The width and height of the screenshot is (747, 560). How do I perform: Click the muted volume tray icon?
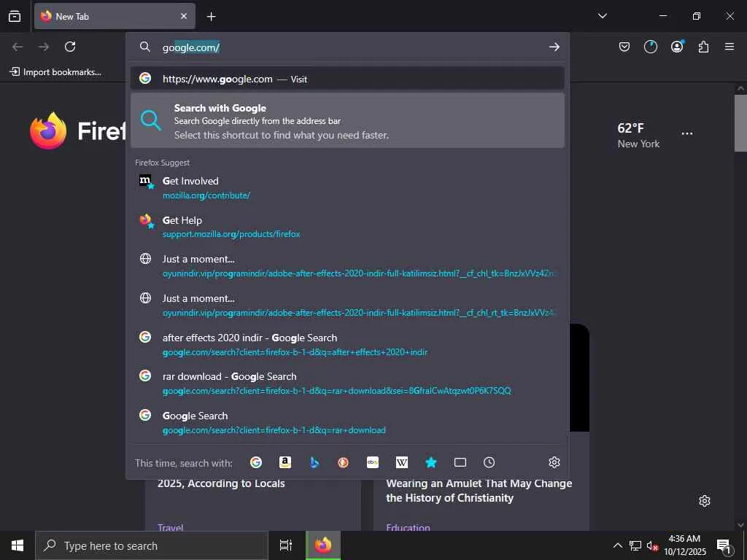pos(652,545)
